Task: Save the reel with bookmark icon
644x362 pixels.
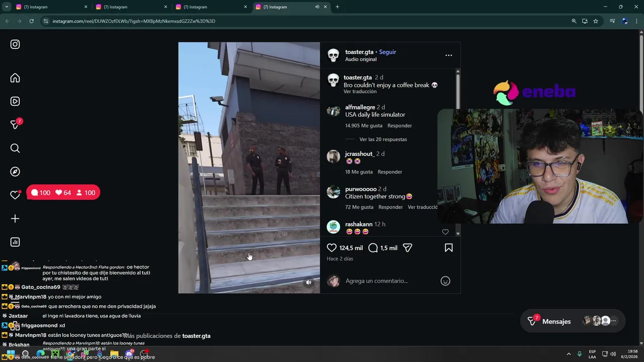Action: [448, 248]
